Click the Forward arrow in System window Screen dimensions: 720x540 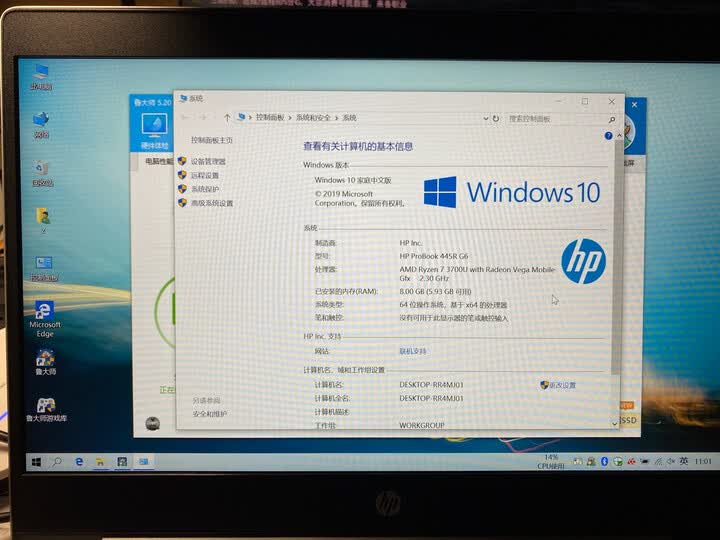tap(203, 118)
